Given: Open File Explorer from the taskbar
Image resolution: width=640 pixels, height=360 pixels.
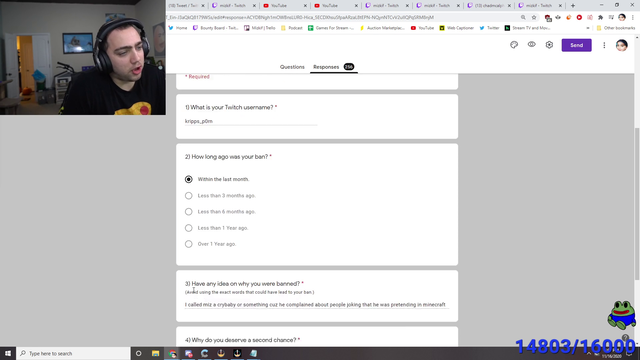Looking at the screenshot, I should click(x=156, y=353).
